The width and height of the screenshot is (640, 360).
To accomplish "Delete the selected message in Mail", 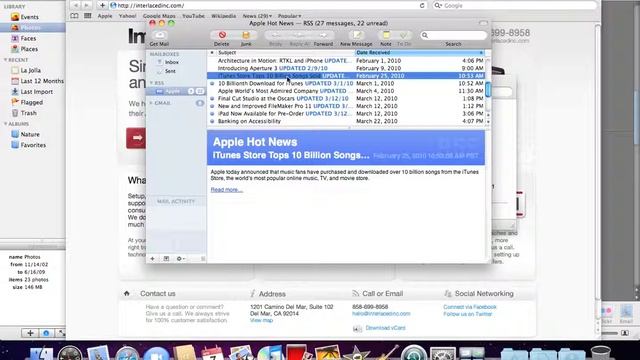I will [222, 36].
